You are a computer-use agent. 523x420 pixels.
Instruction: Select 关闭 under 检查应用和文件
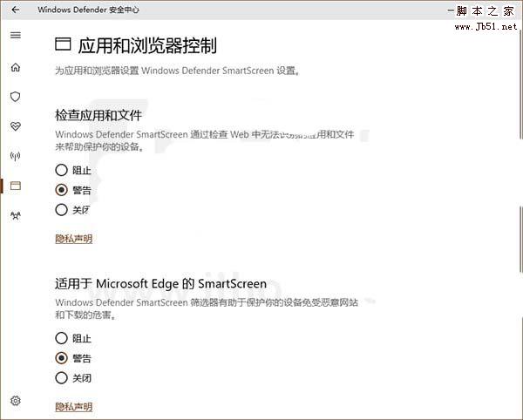(61, 209)
